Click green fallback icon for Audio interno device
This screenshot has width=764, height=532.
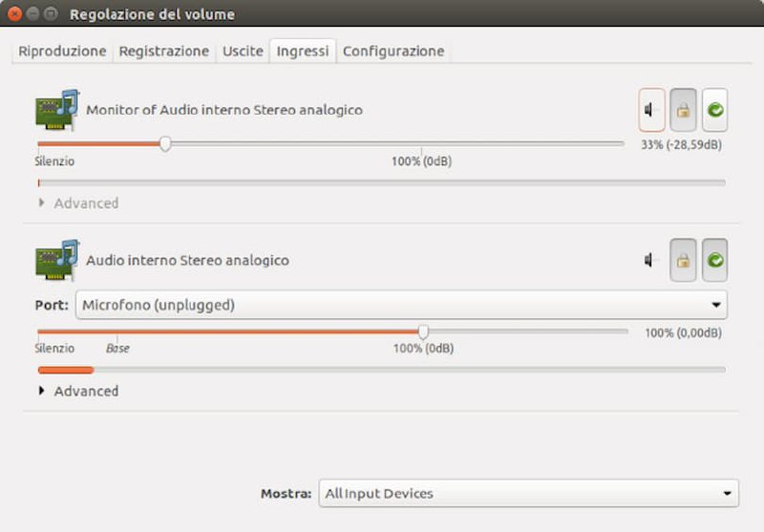[714, 260]
